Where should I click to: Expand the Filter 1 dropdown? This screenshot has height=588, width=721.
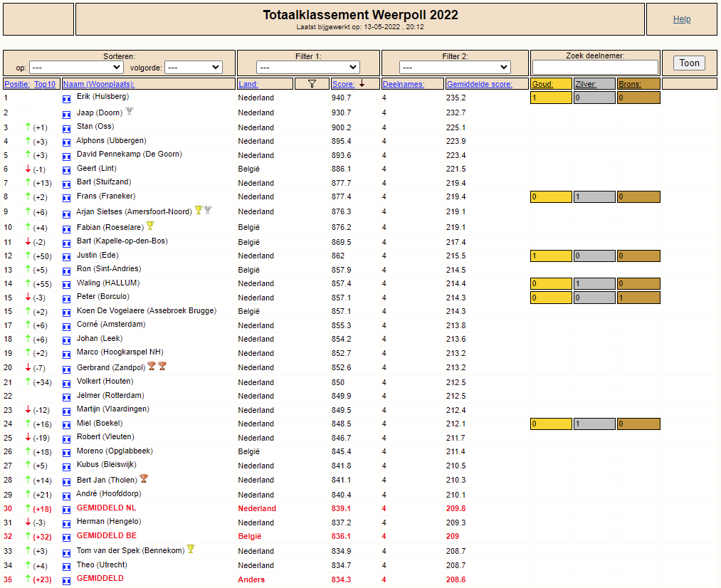tap(308, 68)
